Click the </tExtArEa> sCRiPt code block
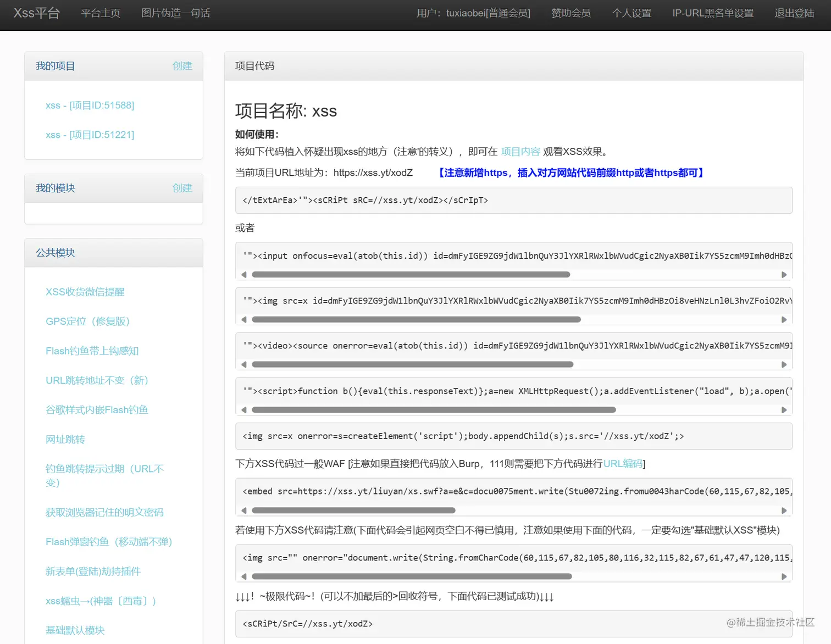This screenshot has width=831, height=644. coord(514,201)
